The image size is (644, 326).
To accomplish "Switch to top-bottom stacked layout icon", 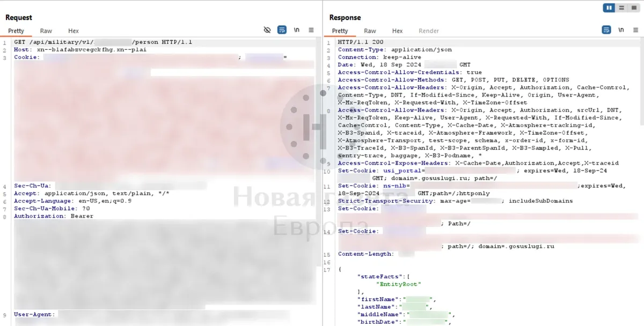I will point(621,8).
